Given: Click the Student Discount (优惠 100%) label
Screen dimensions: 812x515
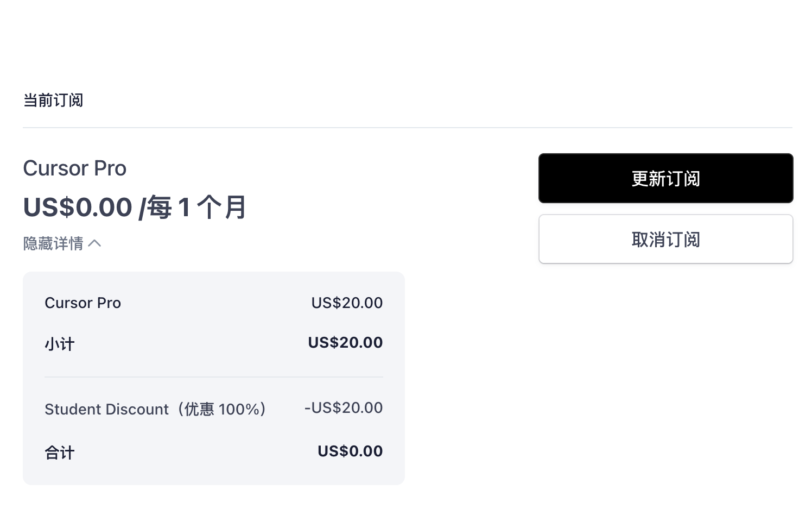Looking at the screenshot, I should coord(155,409).
